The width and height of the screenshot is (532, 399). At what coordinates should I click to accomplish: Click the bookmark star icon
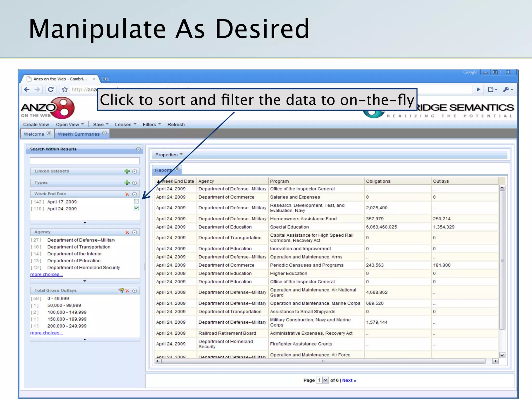[x=65, y=90]
